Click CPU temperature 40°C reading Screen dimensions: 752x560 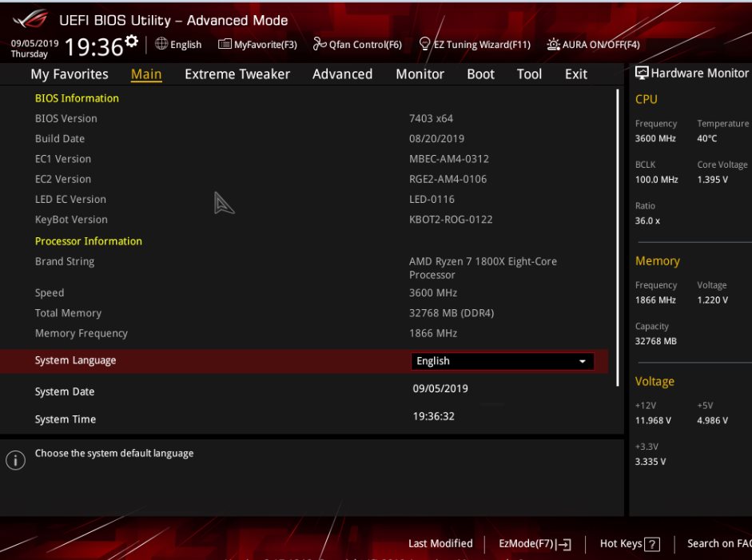707,138
